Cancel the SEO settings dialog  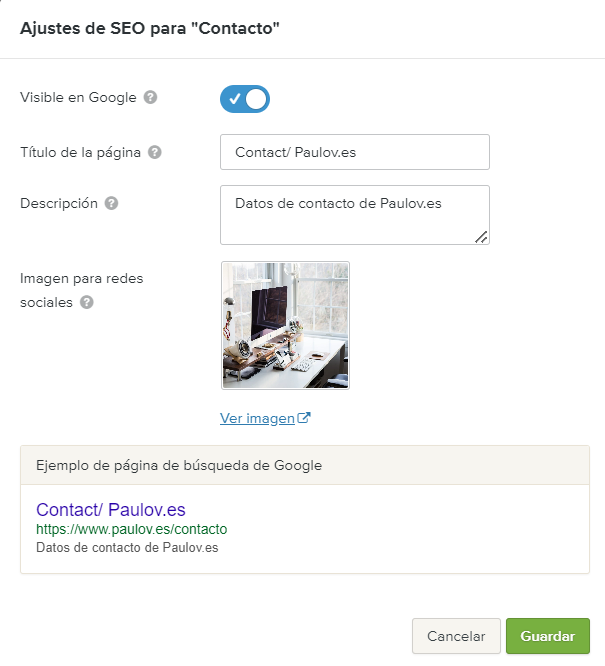[x=456, y=636]
